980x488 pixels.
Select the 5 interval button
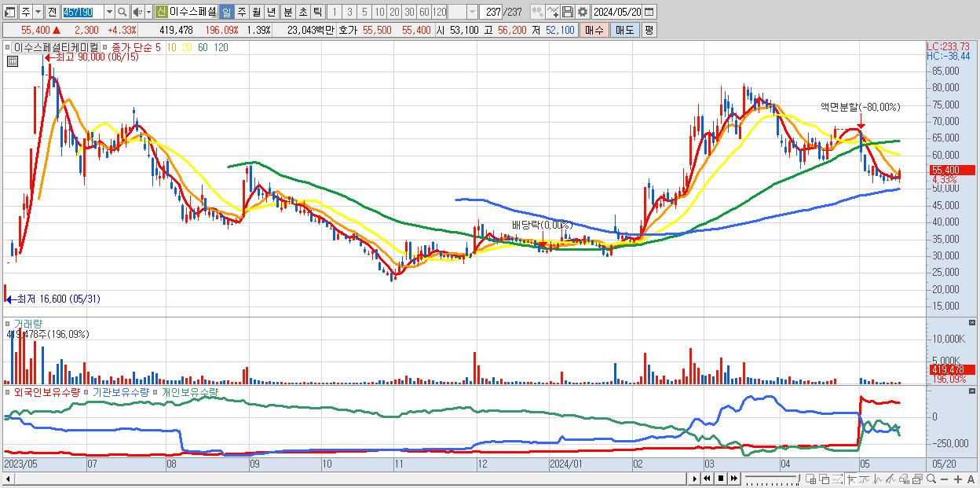click(364, 13)
